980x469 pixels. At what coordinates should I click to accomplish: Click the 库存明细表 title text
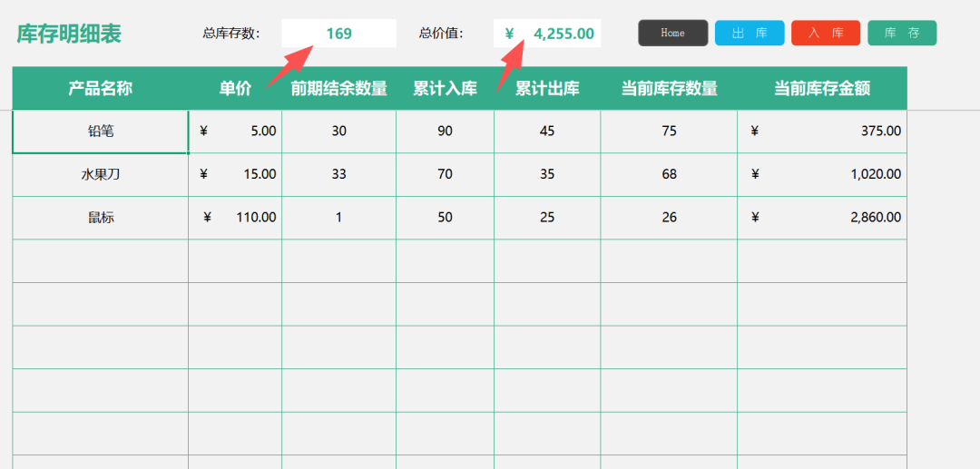pos(69,34)
